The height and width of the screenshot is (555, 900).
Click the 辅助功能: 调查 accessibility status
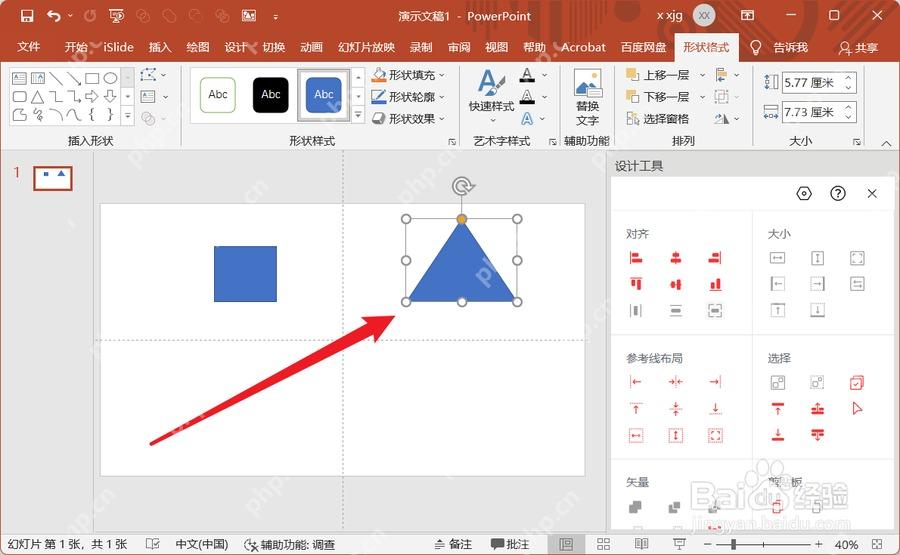coord(290,544)
